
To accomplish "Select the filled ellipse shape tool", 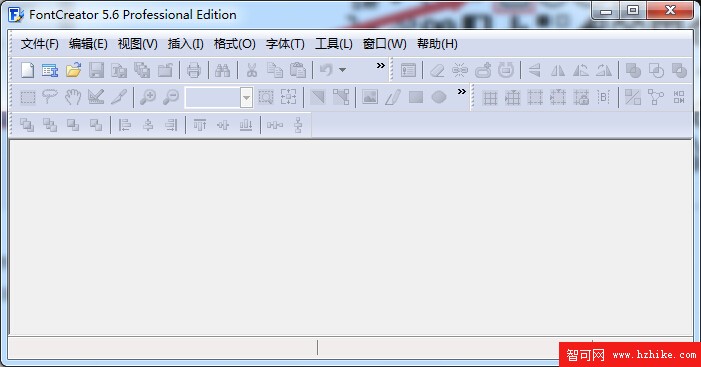I will [x=439, y=97].
